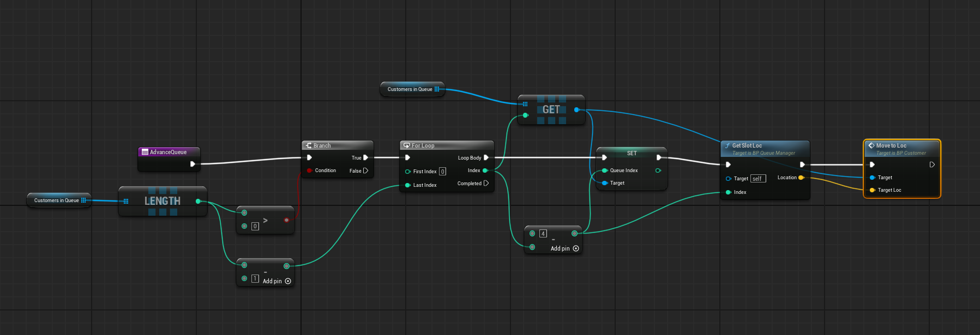Click Add pin on the 1 subtract node
This screenshot has height=335, width=980.
276,281
